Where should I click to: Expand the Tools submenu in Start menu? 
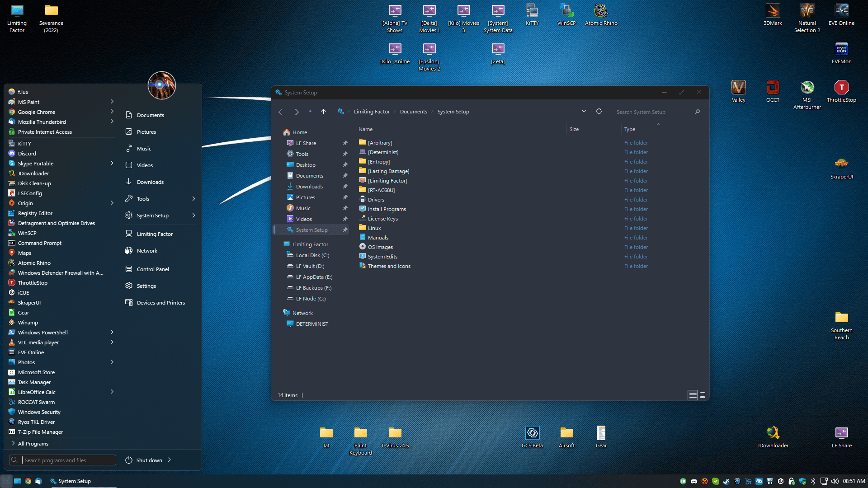click(x=193, y=199)
